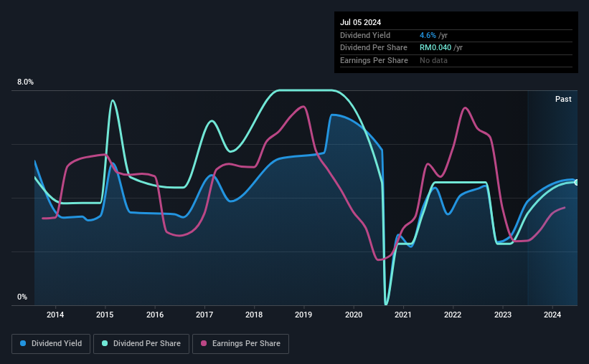Click the Dividend Per Share tooltip row label
The width and height of the screenshot is (589, 364).
click(373, 48)
